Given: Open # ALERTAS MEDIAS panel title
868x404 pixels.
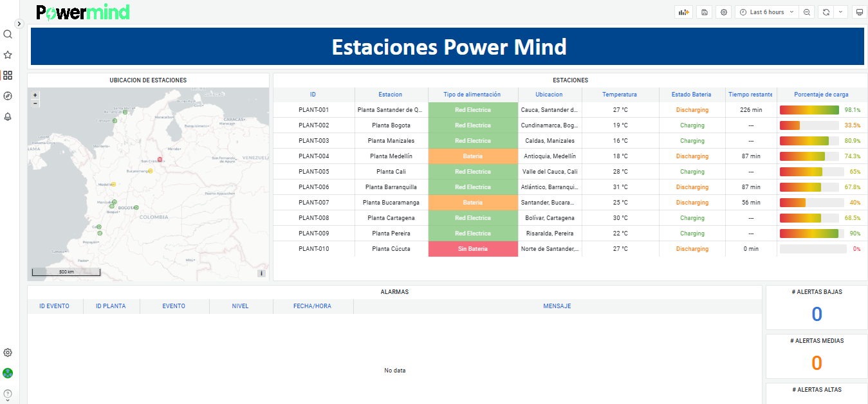Looking at the screenshot, I should [817, 341].
